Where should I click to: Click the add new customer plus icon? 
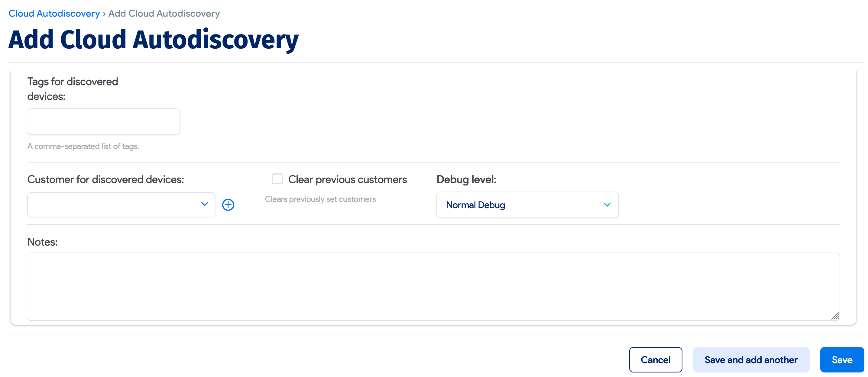point(228,205)
